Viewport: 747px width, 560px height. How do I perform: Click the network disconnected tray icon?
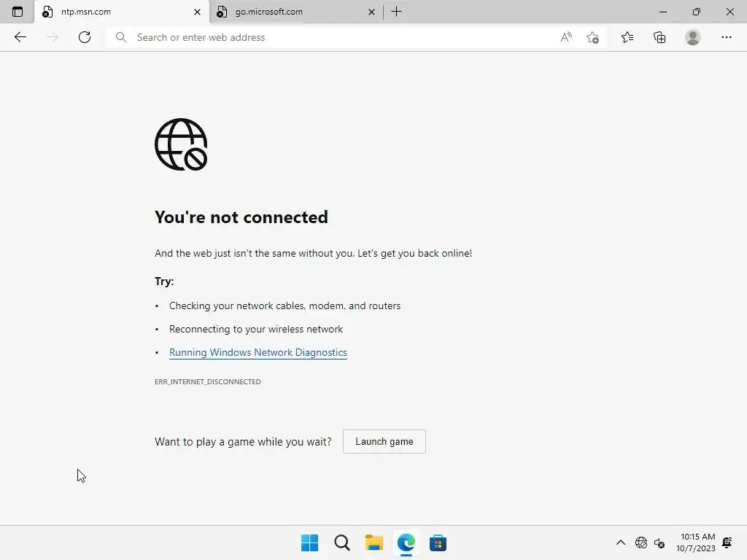coord(641,542)
